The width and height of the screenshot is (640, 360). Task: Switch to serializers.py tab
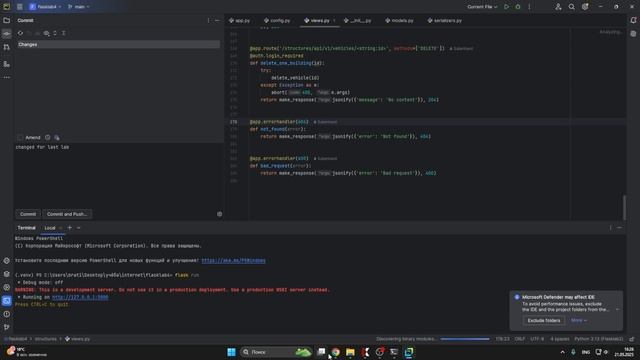(444, 20)
